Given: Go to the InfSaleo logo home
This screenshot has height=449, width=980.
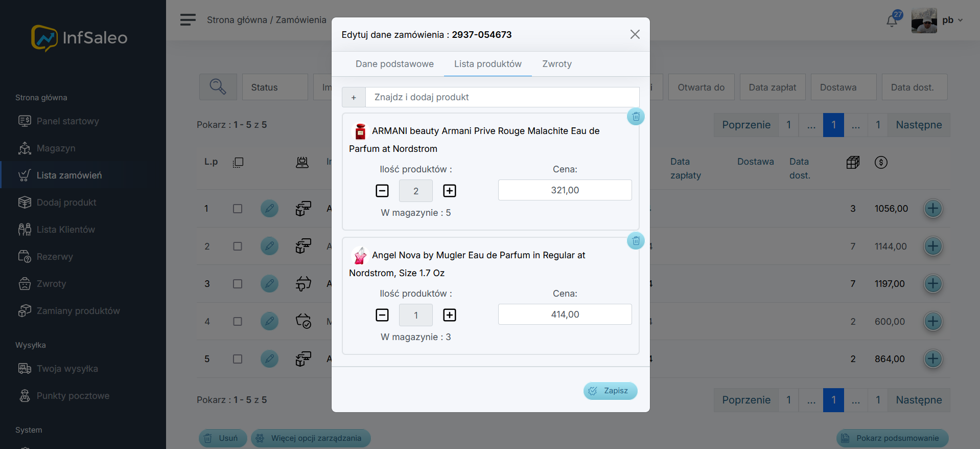Looking at the screenshot, I should coord(79,38).
